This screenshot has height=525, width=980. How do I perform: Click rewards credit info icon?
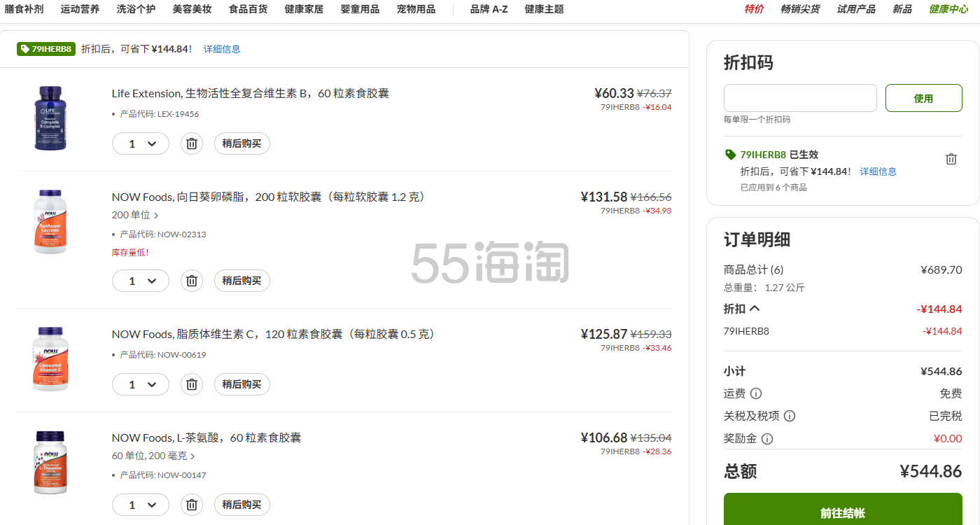[767, 439]
